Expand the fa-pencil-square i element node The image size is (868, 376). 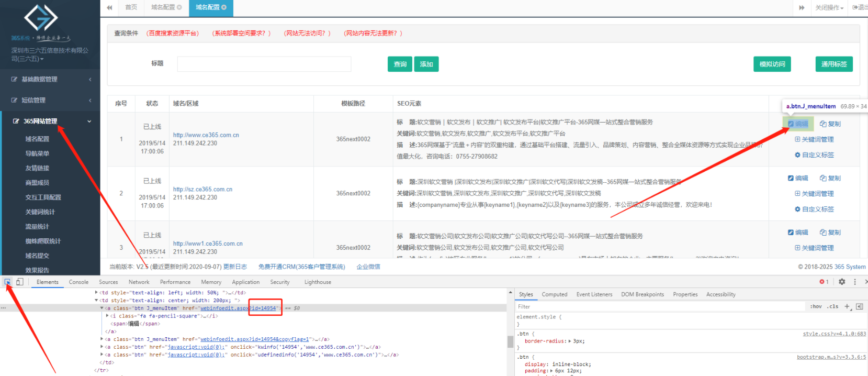(107, 316)
